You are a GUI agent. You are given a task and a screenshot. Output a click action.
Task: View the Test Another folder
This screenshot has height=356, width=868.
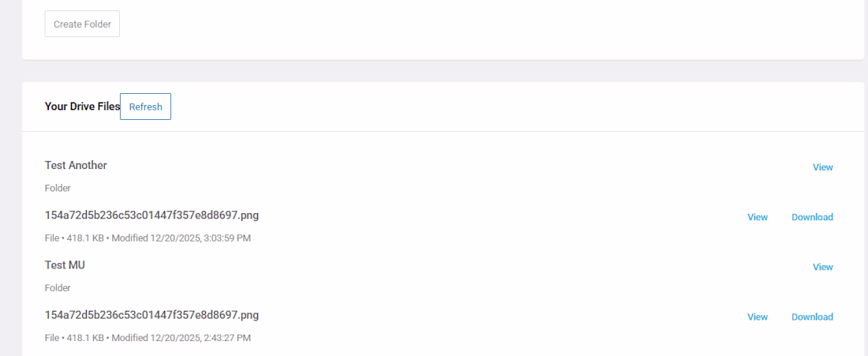[822, 167]
